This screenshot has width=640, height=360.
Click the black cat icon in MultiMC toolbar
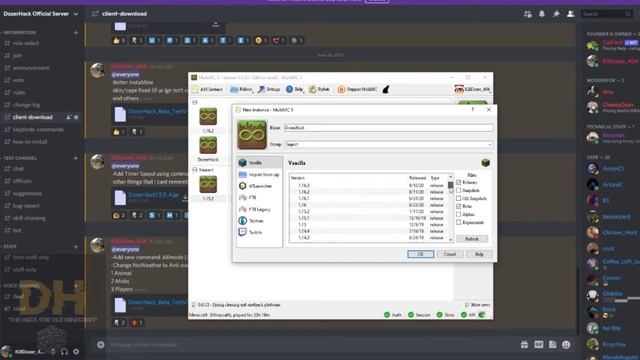click(x=386, y=89)
